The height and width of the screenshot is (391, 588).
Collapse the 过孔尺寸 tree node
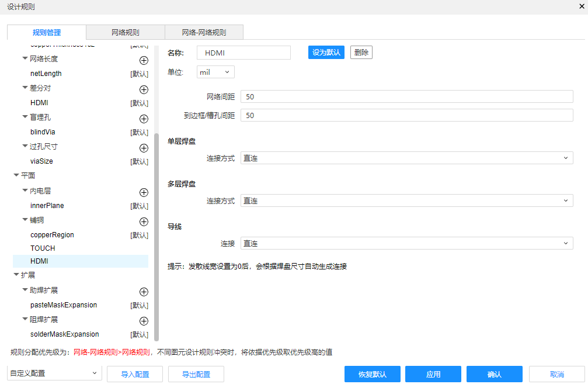(x=25, y=146)
